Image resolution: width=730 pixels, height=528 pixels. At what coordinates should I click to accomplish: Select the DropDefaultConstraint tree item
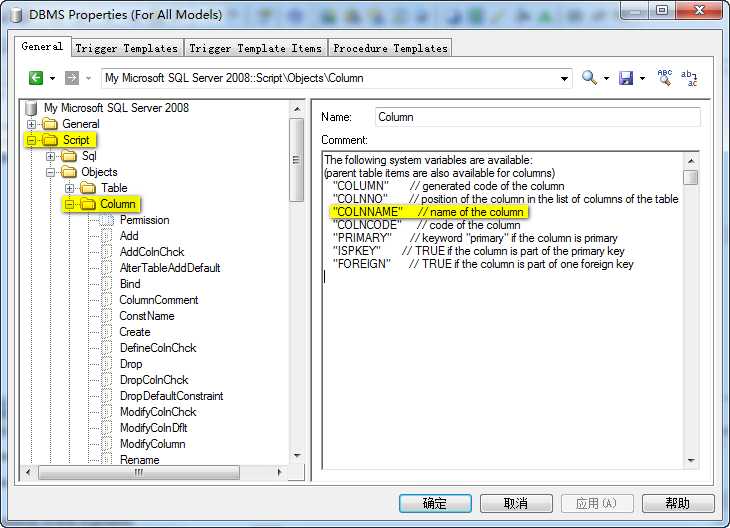pos(171,396)
